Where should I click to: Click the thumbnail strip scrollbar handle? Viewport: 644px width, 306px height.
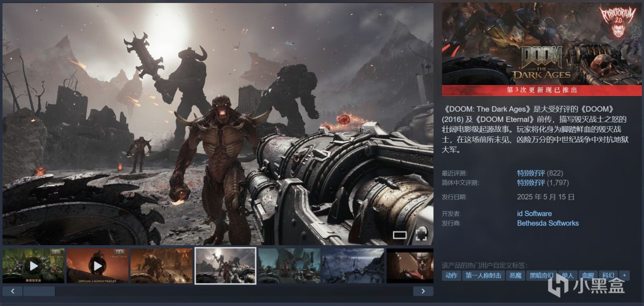(x=39, y=291)
